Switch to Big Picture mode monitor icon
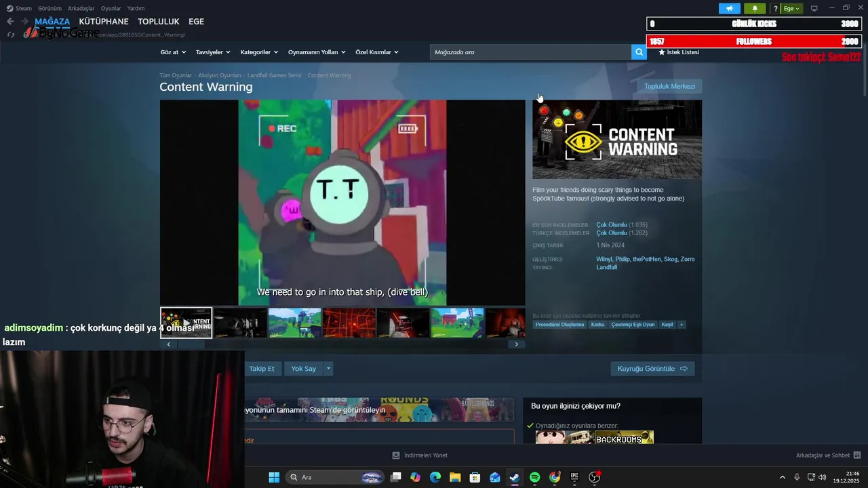 pyautogui.click(x=814, y=9)
